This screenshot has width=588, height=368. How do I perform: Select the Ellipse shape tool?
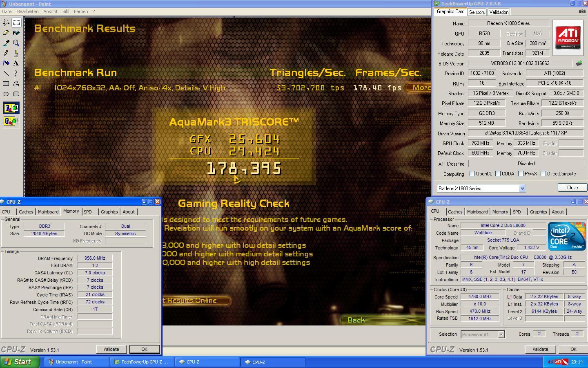(x=6, y=94)
